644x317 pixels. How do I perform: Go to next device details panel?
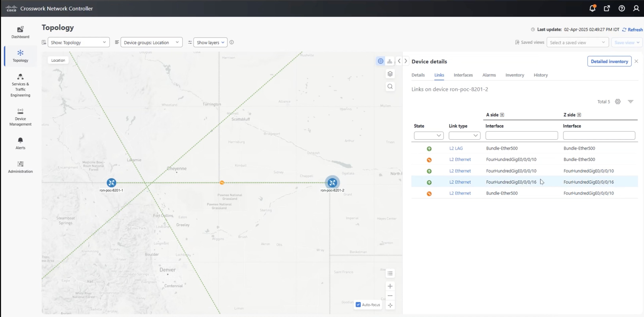406,61
